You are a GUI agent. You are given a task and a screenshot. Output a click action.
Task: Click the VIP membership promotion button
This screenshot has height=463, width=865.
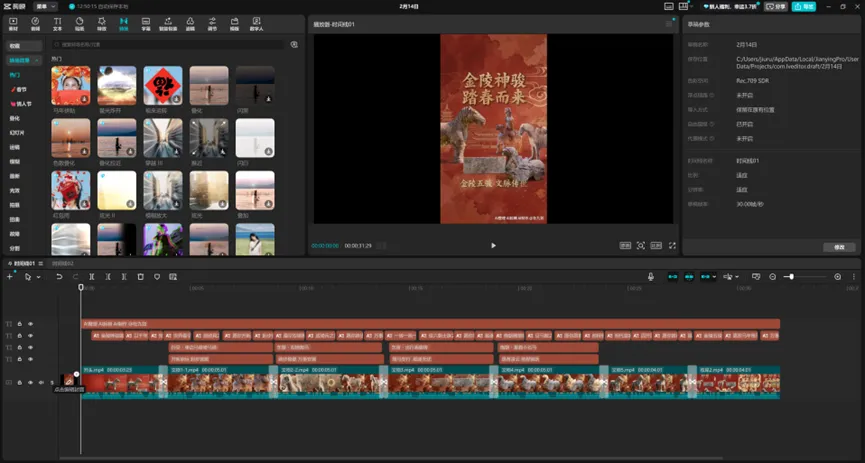[x=730, y=7]
